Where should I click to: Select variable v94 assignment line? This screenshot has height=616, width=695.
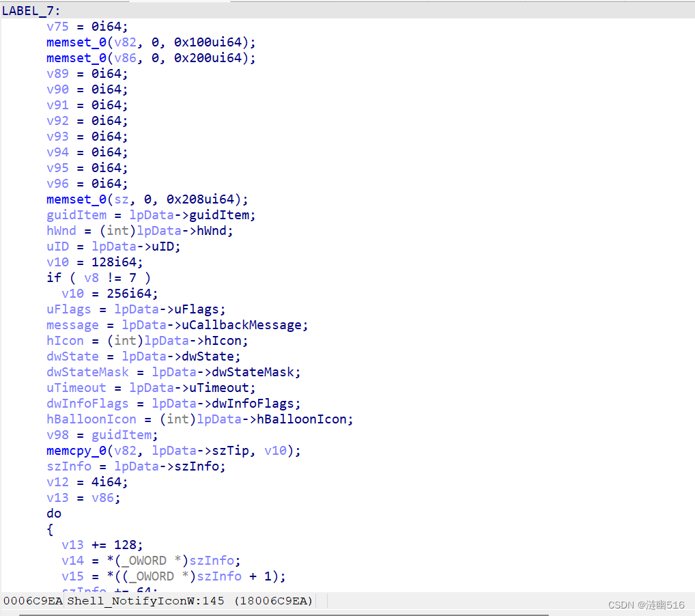click(x=87, y=152)
